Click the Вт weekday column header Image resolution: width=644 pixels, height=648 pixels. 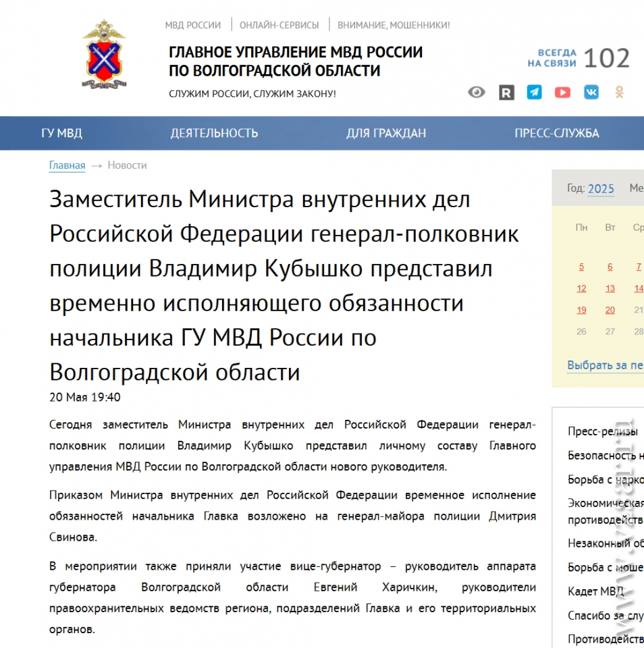[x=610, y=227]
